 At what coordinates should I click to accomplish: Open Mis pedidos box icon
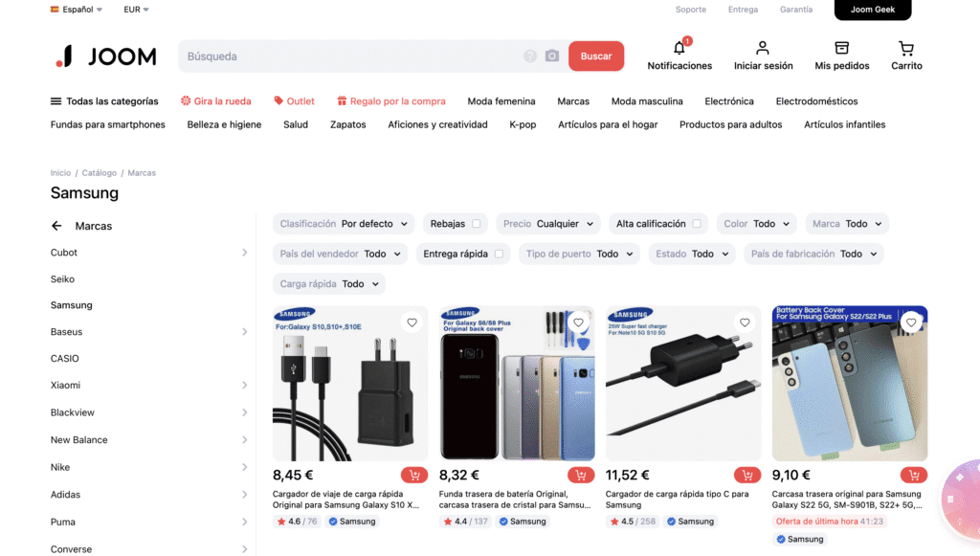pyautogui.click(x=841, y=49)
